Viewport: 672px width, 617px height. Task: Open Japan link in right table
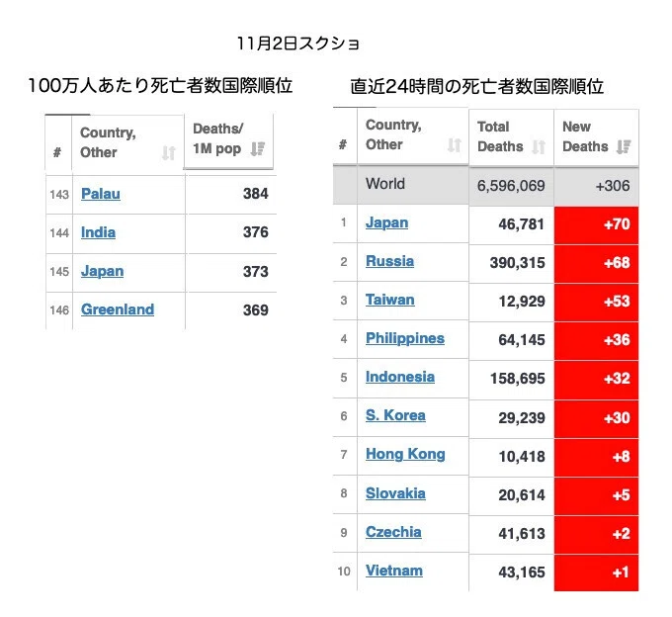coord(386,222)
